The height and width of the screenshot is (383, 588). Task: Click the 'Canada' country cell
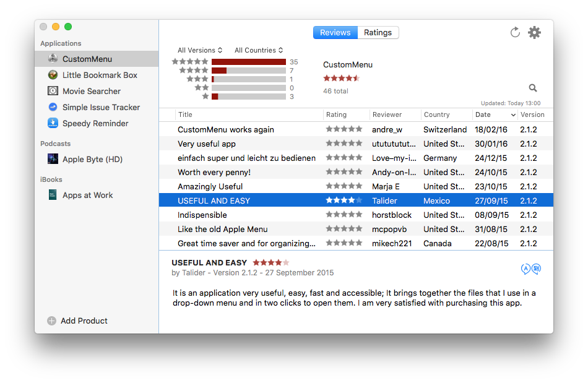point(437,244)
